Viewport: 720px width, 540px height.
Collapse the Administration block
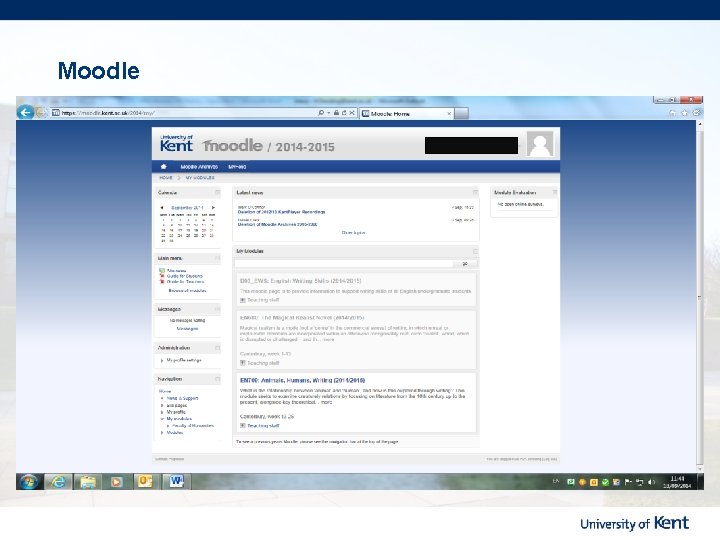click(x=217, y=348)
